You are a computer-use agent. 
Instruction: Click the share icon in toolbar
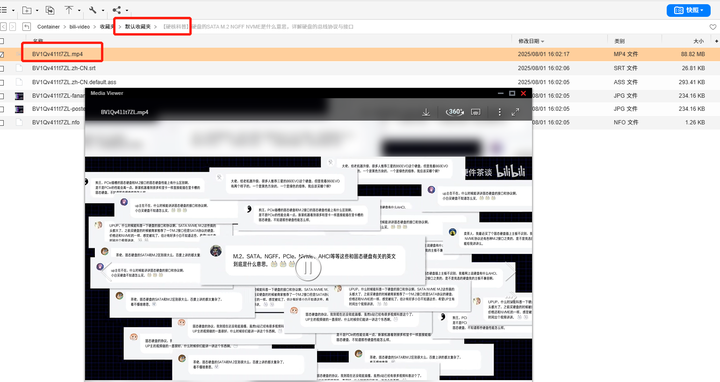point(117,10)
